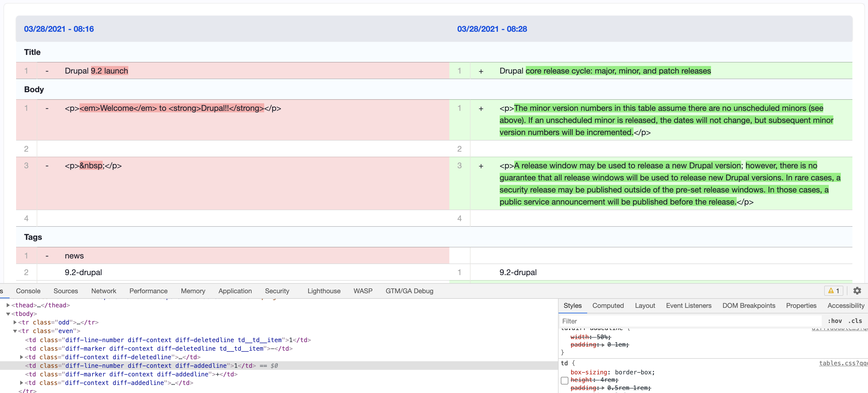The image size is (868, 393).
Task: Select the tr class="even" element
Action: 51,331
